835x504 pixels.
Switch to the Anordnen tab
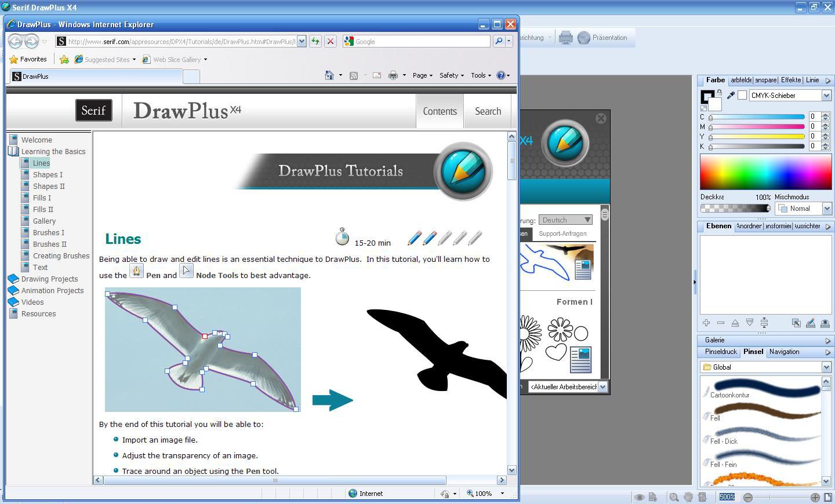(749, 227)
